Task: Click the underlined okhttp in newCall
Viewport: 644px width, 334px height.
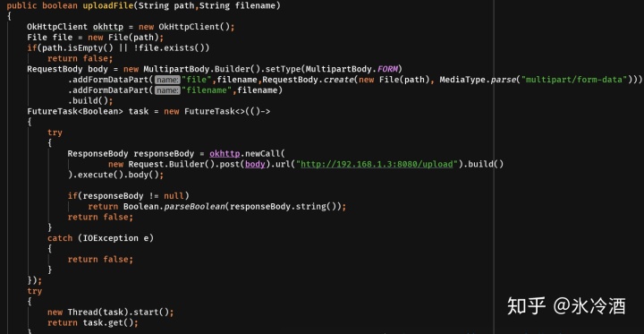Action: [225, 153]
